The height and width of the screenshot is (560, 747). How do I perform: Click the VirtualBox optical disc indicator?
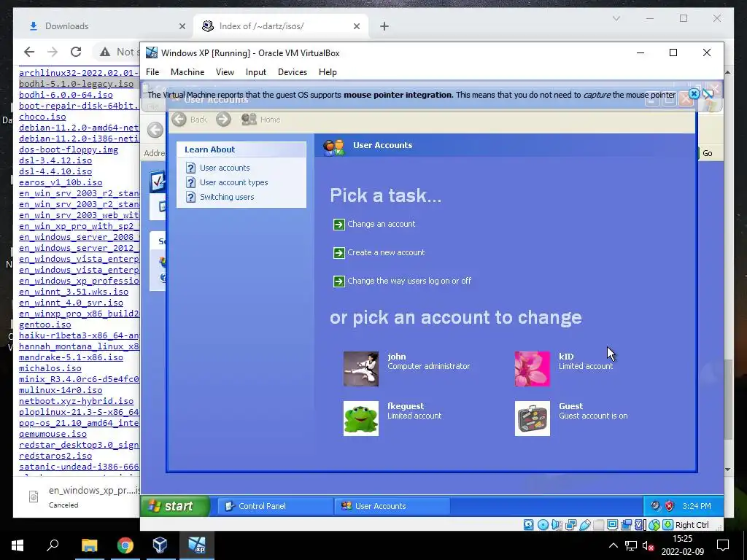[543, 525]
